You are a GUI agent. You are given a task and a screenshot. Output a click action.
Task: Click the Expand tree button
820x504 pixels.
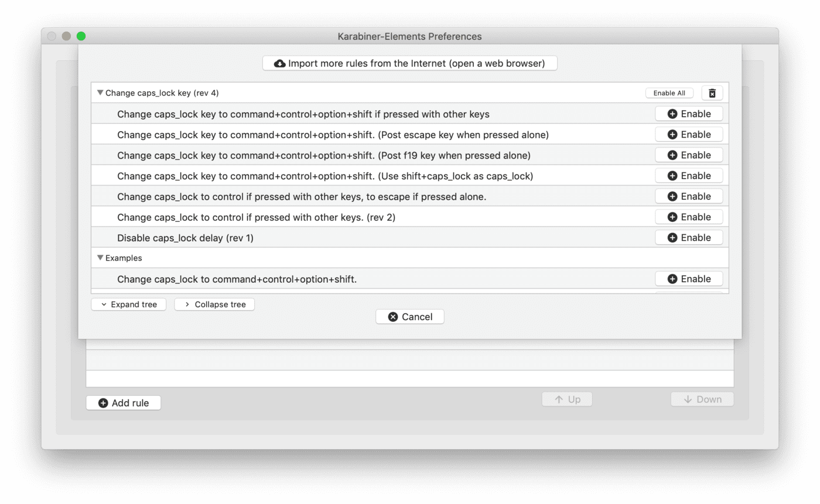pos(128,304)
